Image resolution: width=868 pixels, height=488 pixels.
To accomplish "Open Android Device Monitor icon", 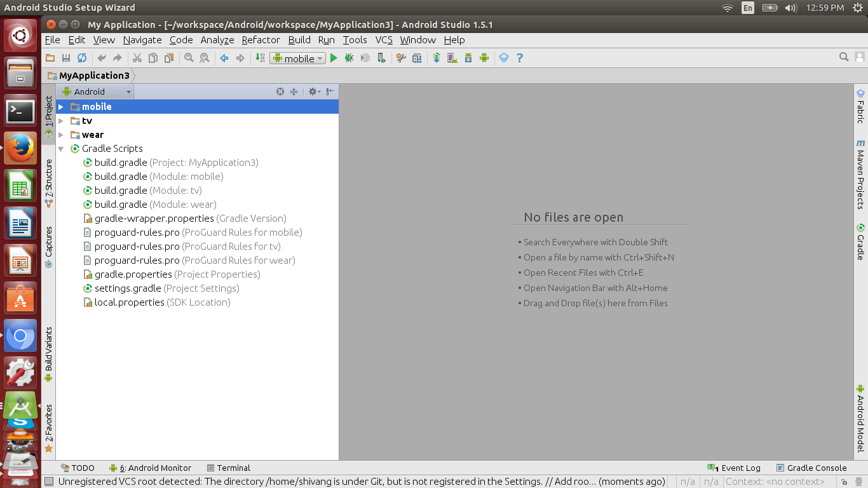I will pyautogui.click(x=484, y=58).
